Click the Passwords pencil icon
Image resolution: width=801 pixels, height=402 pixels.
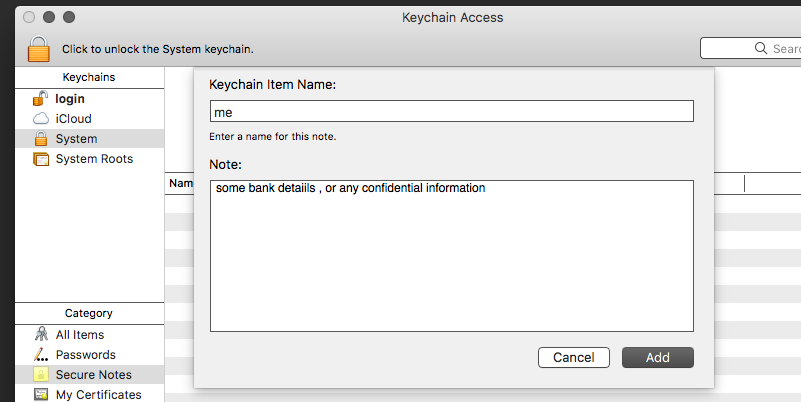41,355
